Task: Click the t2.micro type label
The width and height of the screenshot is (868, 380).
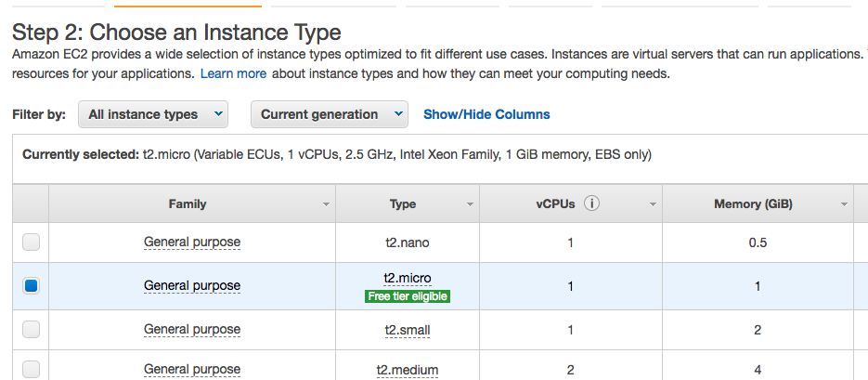Action: point(408,278)
